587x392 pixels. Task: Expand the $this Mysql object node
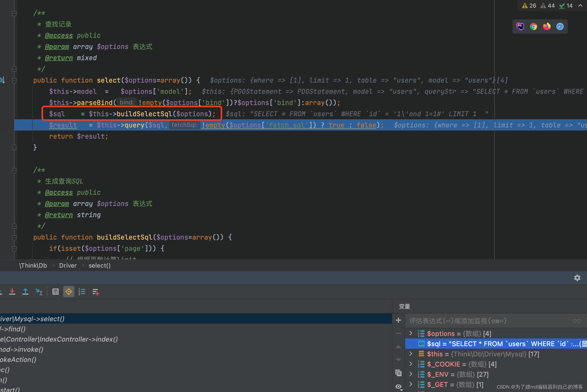[x=411, y=354]
